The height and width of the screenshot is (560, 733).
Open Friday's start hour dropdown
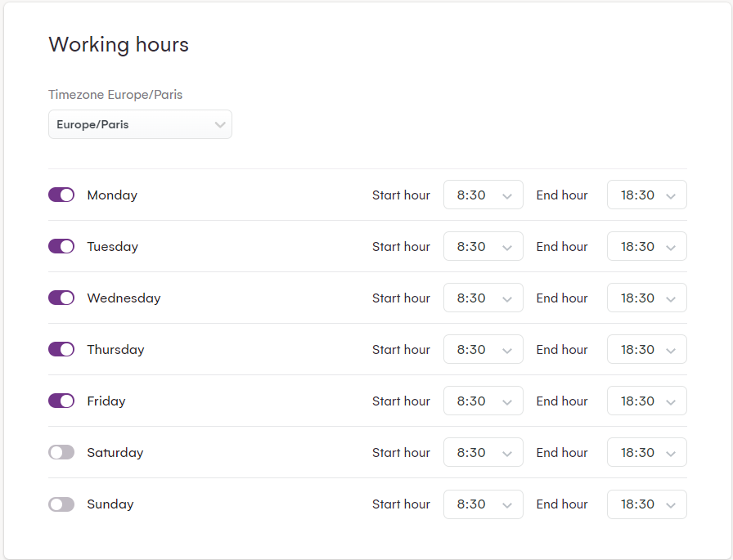point(483,401)
